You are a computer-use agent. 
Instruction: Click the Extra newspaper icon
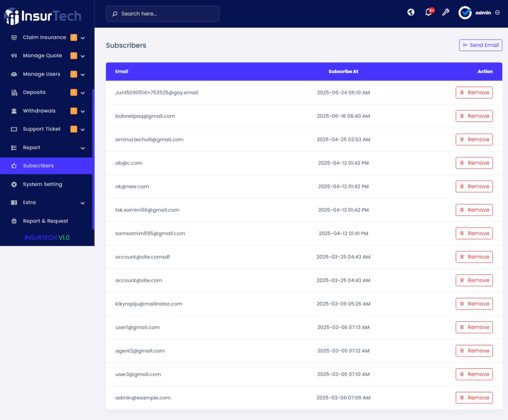[x=14, y=202]
